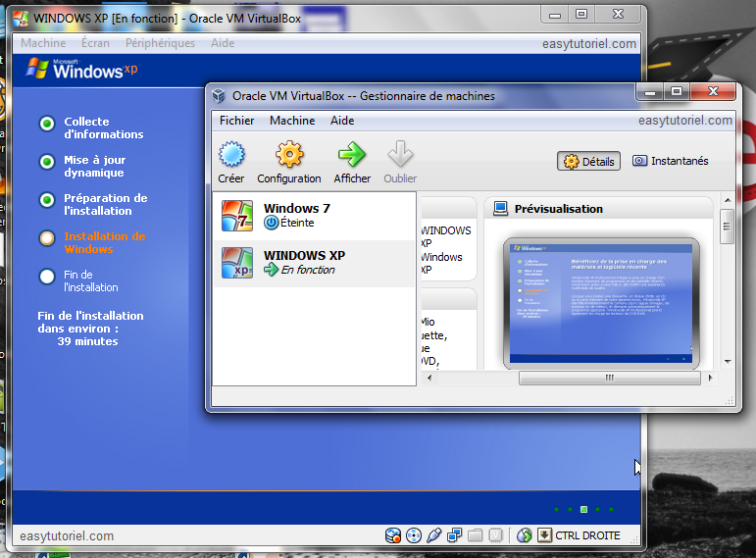Image resolution: width=756 pixels, height=558 pixels.
Task: Open Écran menu in WINDOWS XP window
Action: coord(95,43)
